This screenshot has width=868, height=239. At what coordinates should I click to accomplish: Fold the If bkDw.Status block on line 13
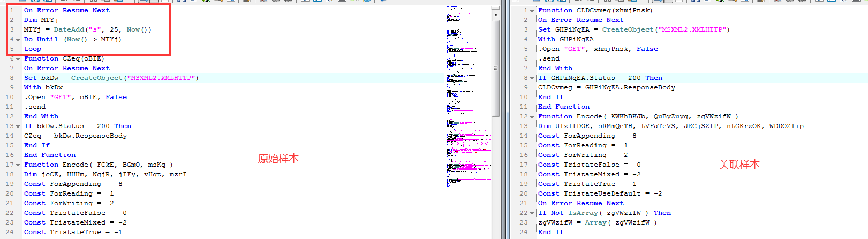[x=18, y=126]
